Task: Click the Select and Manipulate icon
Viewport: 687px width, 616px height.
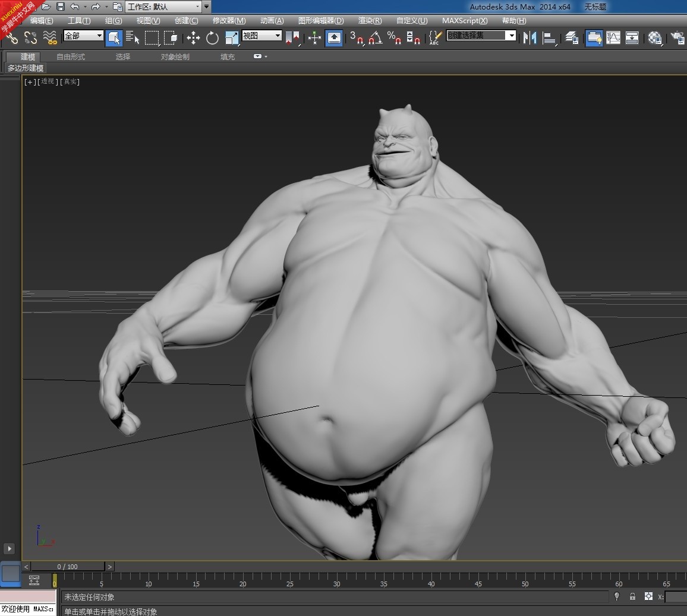Action: 314,38
